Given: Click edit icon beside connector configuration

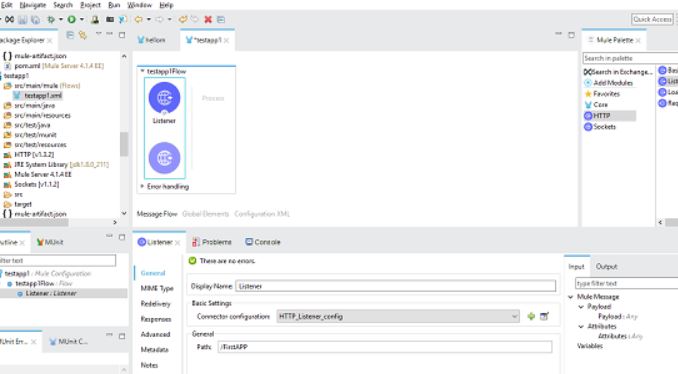Looking at the screenshot, I should click(544, 316).
